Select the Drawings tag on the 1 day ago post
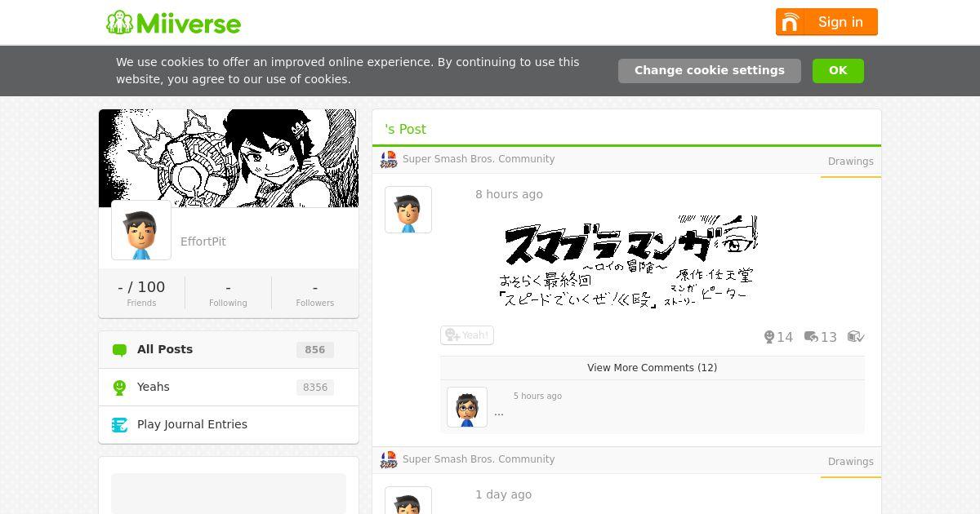 pos(850,462)
